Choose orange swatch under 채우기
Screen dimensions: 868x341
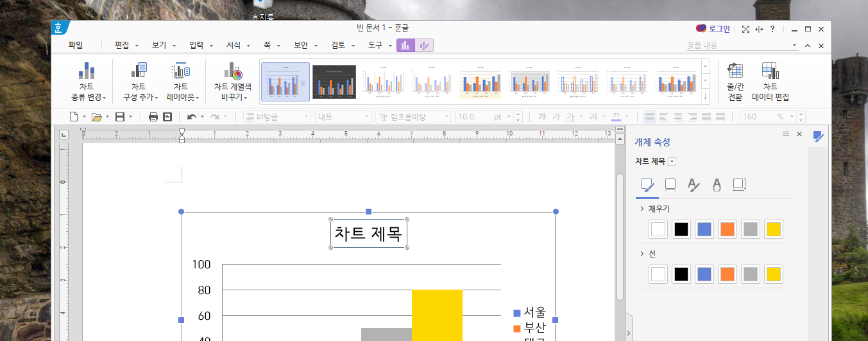728,229
